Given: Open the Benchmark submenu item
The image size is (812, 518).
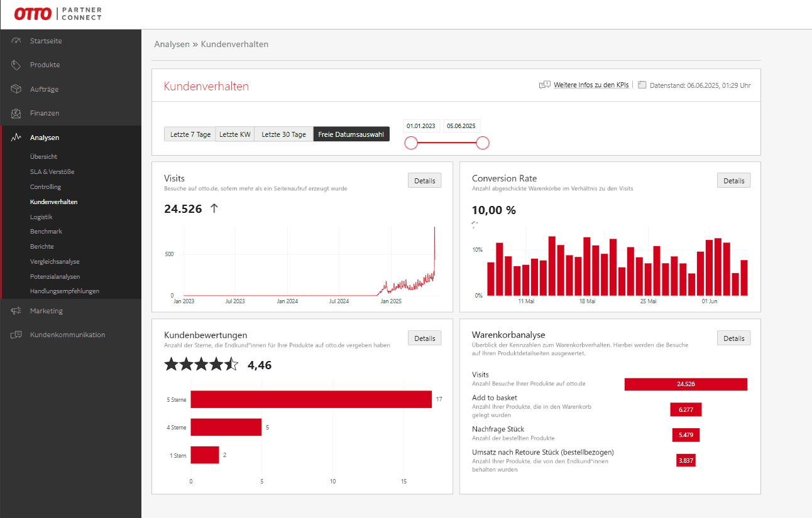Looking at the screenshot, I should [46, 232].
